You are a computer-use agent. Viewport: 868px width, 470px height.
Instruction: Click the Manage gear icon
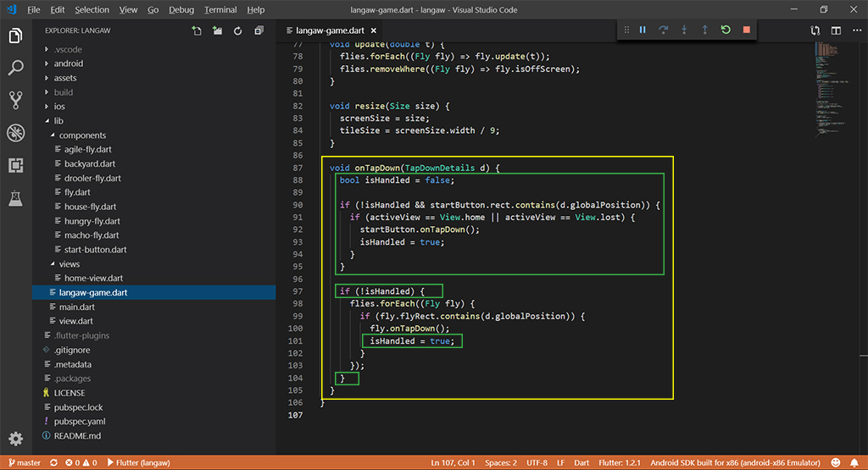[15, 438]
